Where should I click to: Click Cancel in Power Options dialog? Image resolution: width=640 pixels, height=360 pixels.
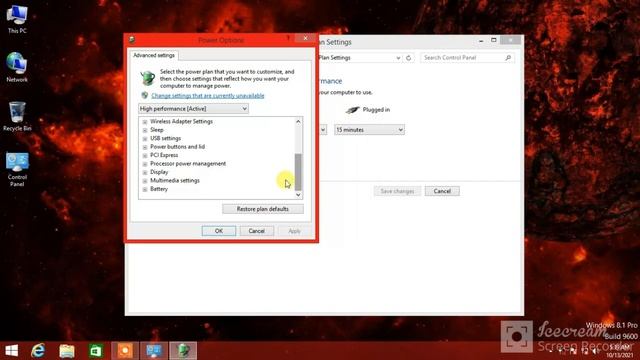pos(257,231)
